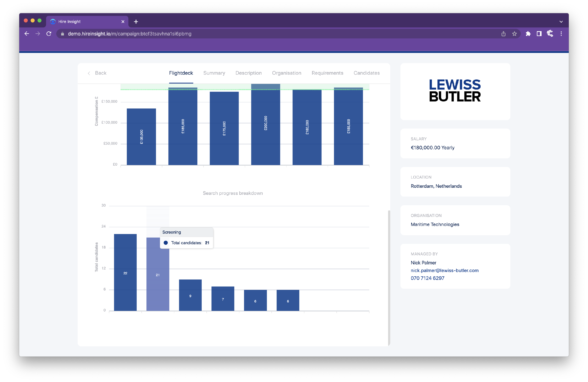This screenshot has width=588, height=382.
Task: Bookmark this page with the star icon
Action: (514, 34)
